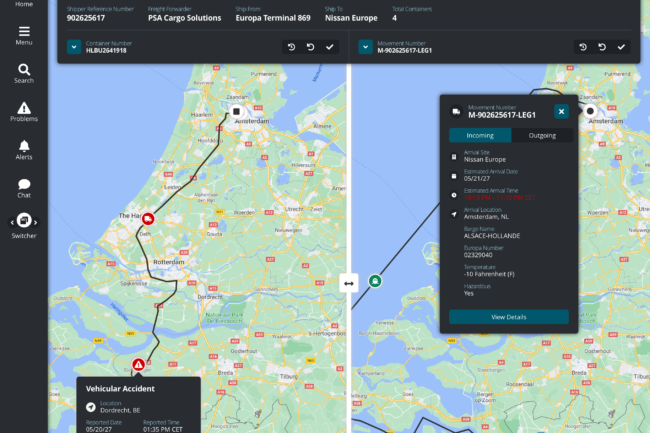Screen dimensions: 650x433
Task: Click the checkmark confirm icon for movement
Action: [621, 47]
